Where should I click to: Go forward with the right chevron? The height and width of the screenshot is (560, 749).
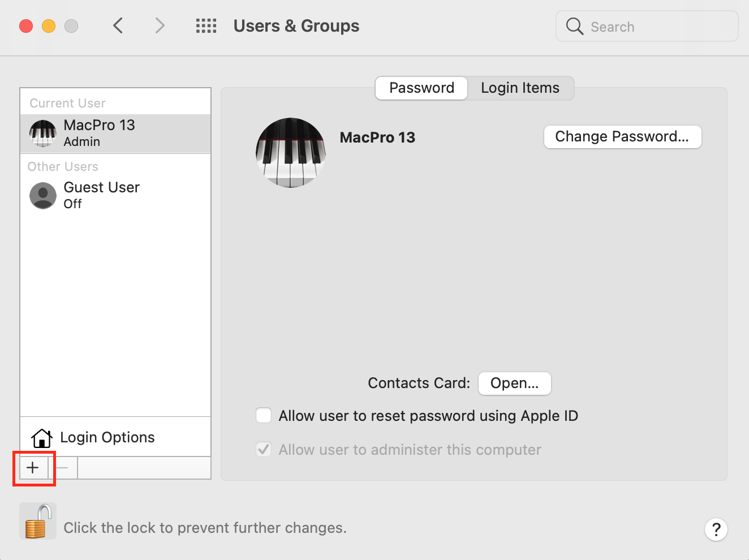[x=160, y=25]
